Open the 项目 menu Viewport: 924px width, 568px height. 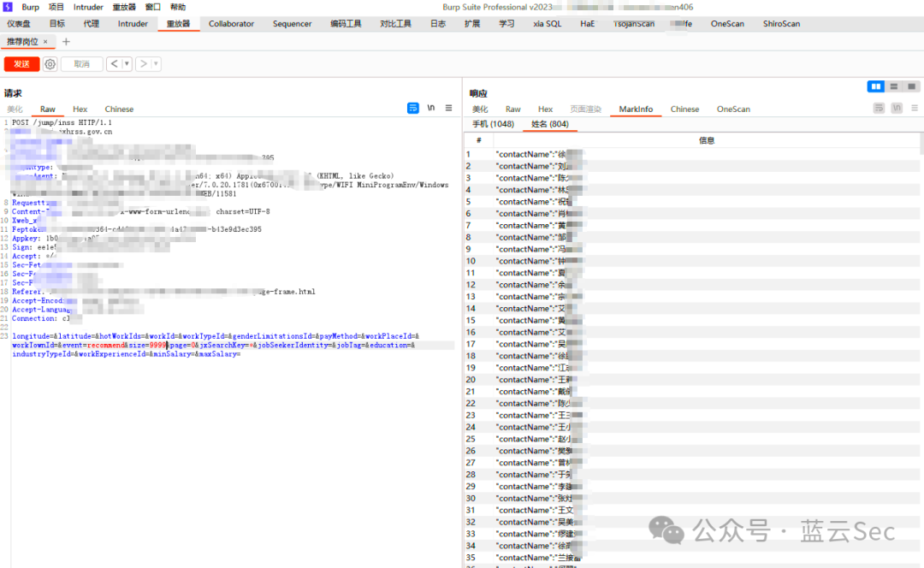[x=56, y=7]
